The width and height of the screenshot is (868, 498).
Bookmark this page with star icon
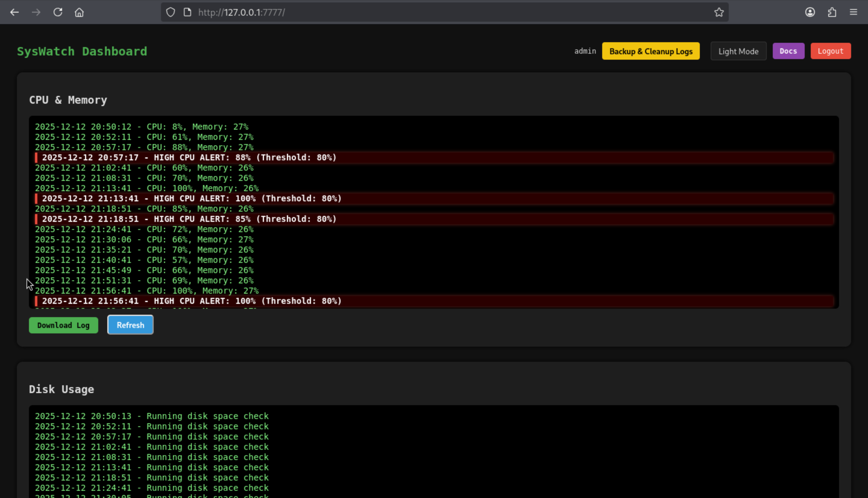pyautogui.click(x=719, y=12)
